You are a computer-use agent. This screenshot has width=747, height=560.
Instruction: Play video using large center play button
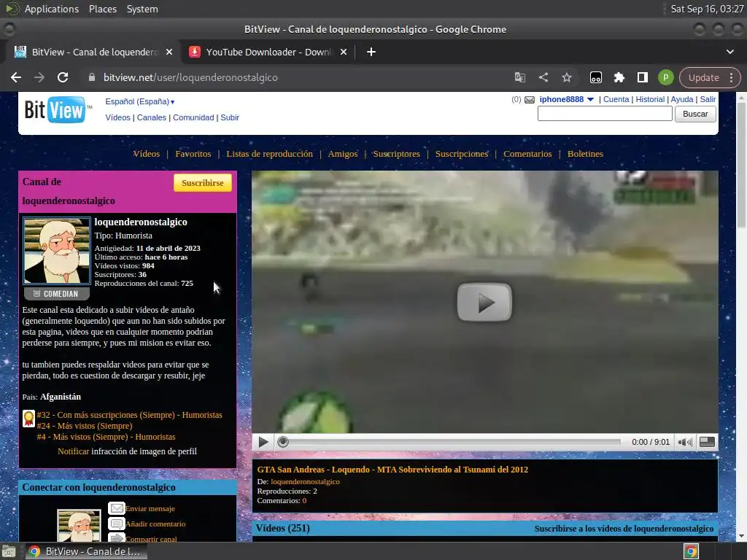(484, 303)
